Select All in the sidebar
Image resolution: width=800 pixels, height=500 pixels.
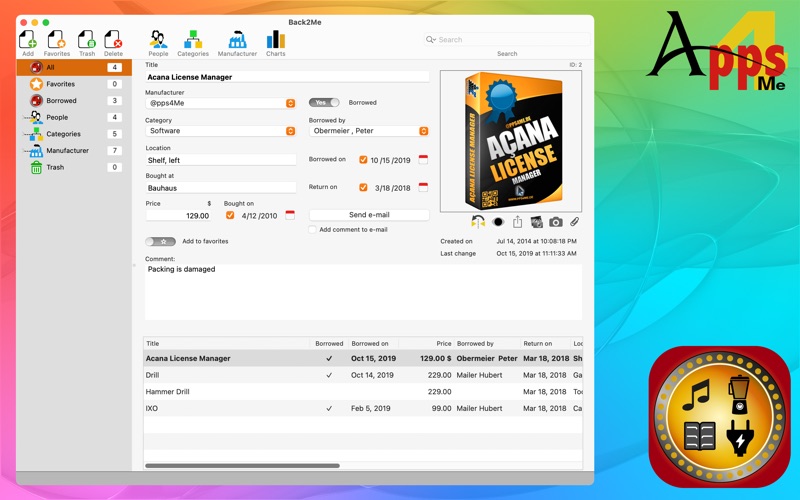coord(74,67)
